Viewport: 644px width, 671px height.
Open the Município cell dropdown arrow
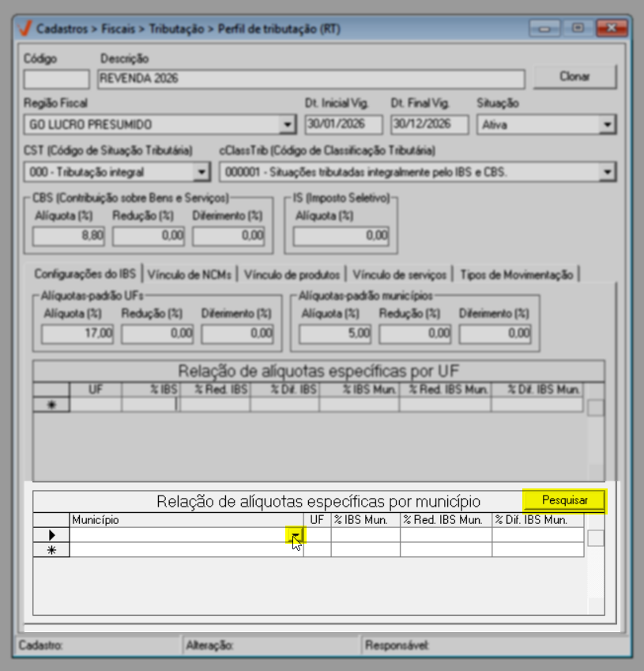296,535
